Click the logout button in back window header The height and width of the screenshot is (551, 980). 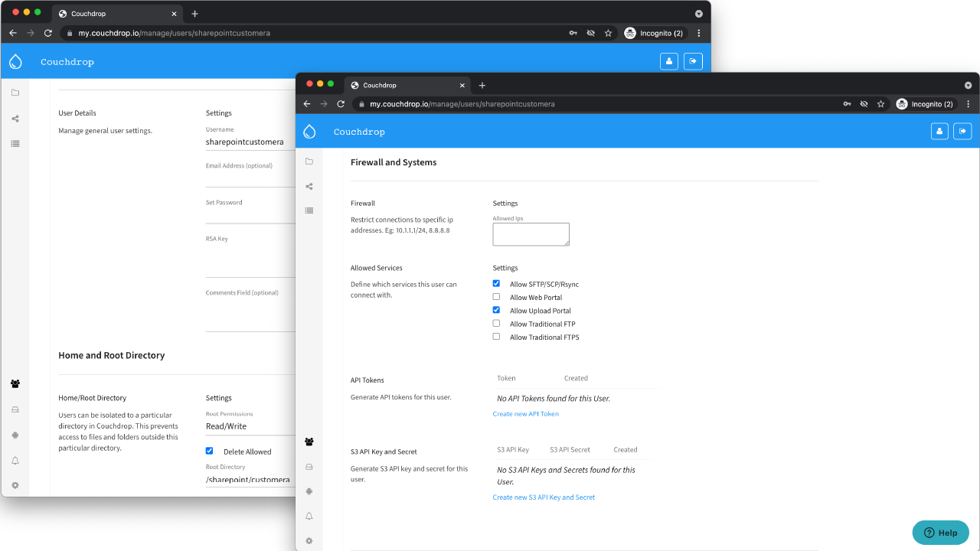(x=693, y=61)
